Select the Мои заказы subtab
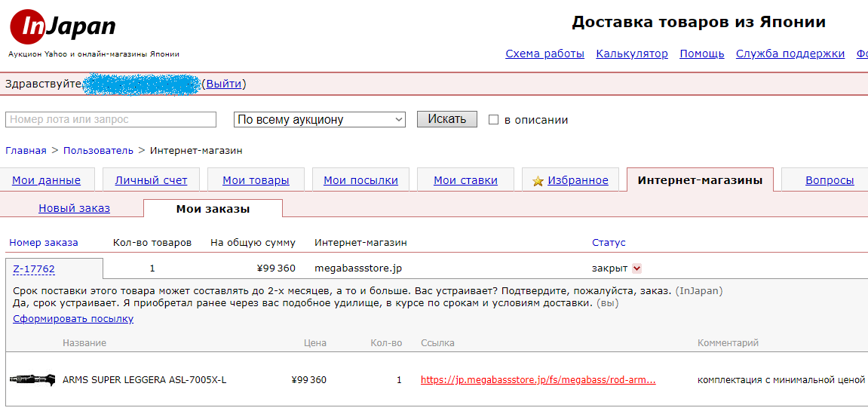 (x=213, y=209)
